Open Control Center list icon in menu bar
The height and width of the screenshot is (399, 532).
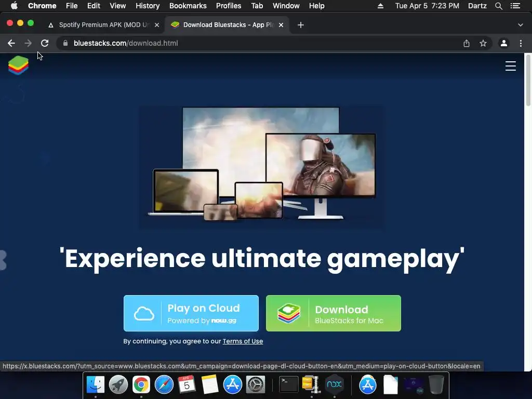(x=515, y=6)
